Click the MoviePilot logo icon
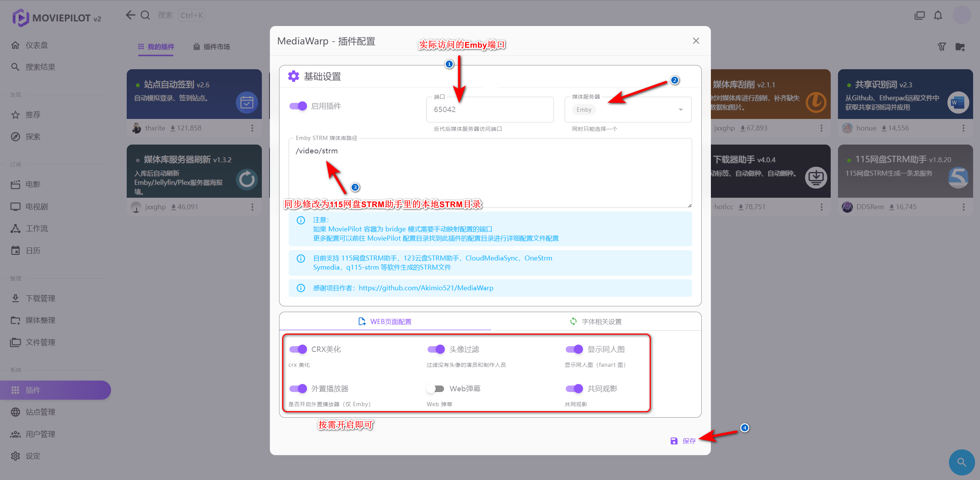The height and width of the screenshot is (480, 980). pos(20,18)
